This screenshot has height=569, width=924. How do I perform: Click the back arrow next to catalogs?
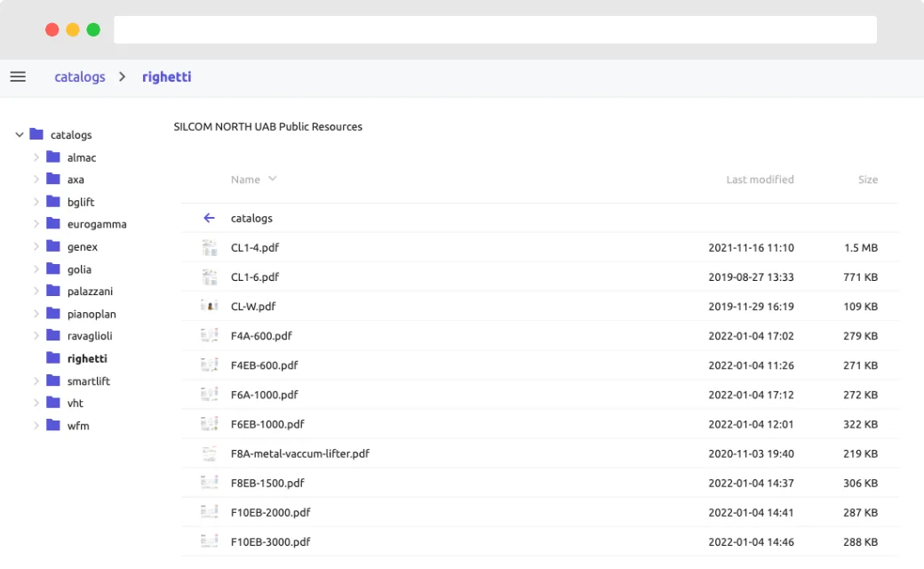point(209,218)
